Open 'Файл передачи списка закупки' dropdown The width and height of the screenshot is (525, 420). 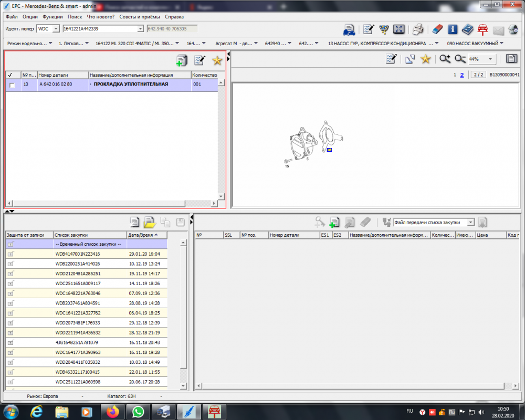(471, 223)
